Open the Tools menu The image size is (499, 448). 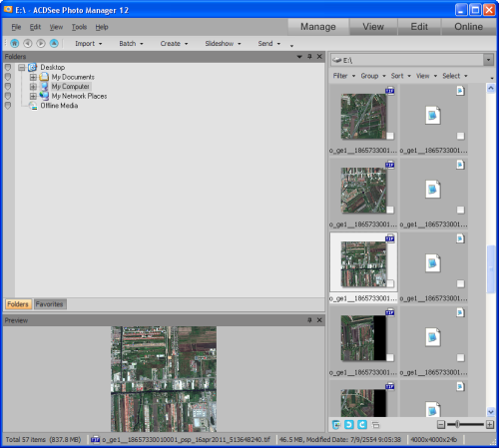79,27
